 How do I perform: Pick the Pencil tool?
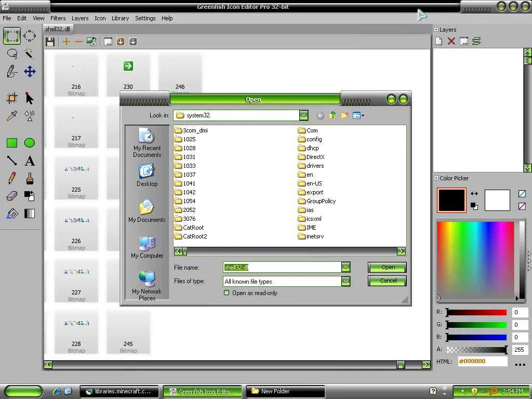click(x=12, y=178)
